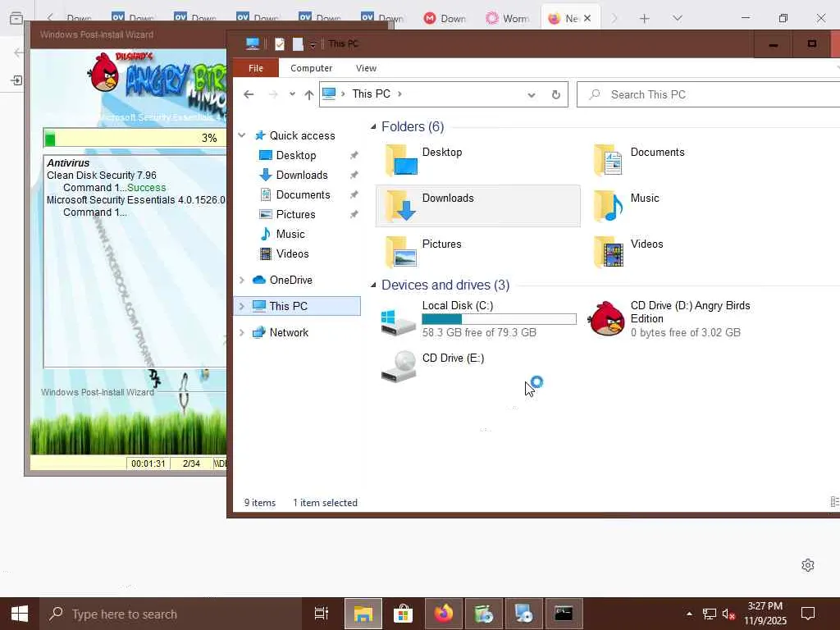The width and height of the screenshot is (840, 630).
Task: Click the Explorer forward arrow
Action: tap(273, 94)
